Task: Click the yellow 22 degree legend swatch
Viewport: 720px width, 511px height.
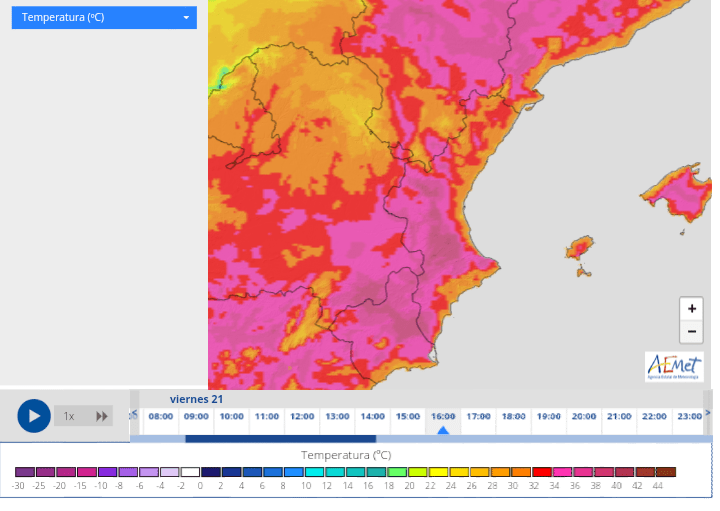Action: coord(438,472)
